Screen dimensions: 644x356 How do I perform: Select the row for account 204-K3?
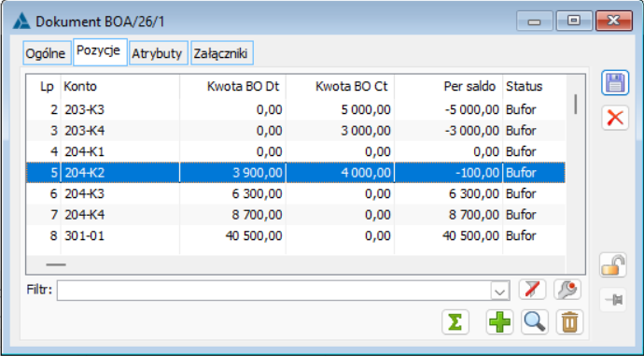point(296,193)
